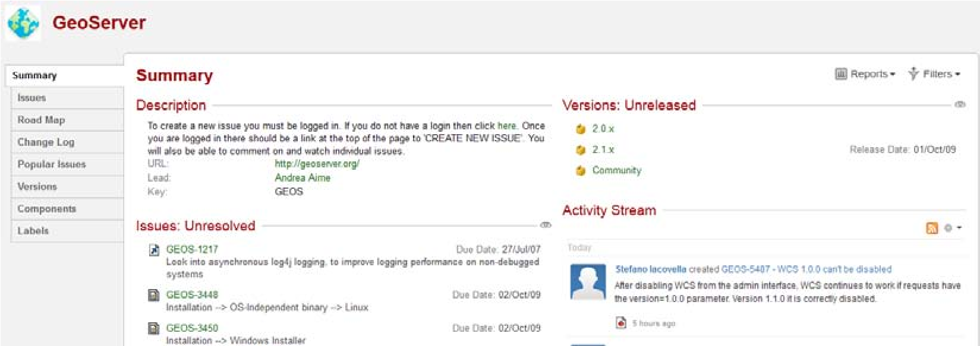Open the Activity Stream gear options dropdown
980x346 pixels.
pyautogui.click(x=953, y=228)
